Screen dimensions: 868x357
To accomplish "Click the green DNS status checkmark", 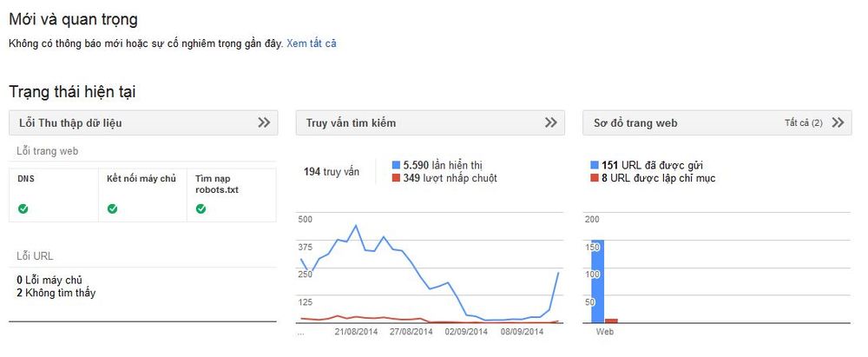I will point(23,209).
